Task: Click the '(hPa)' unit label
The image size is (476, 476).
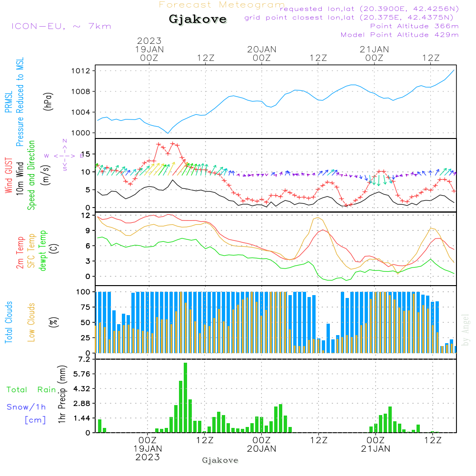Action: coord(48,102)
